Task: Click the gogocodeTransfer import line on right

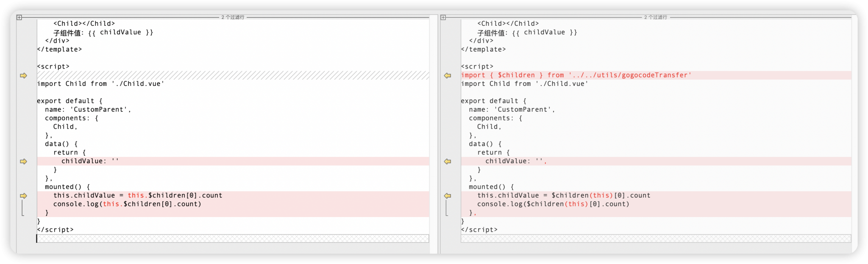Action: [576, 75]
